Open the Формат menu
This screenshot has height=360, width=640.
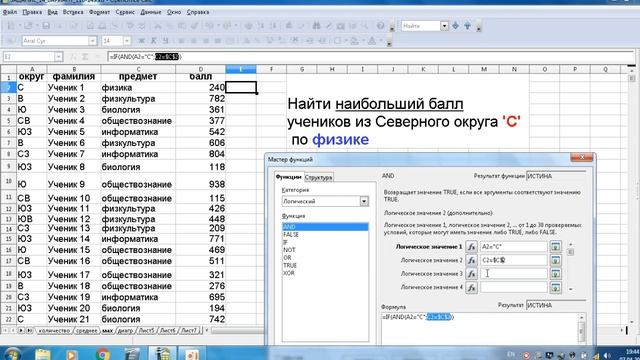(99, 12)
